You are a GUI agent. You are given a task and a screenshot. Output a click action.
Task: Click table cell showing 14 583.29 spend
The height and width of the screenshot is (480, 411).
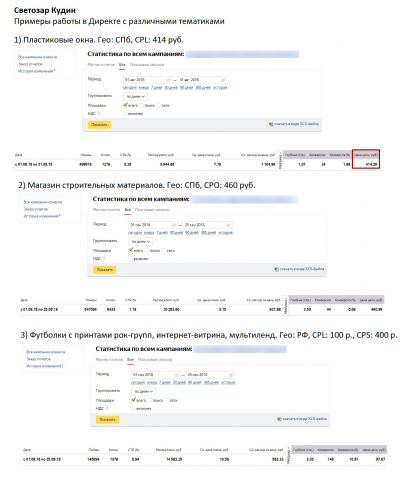pos(174,460)
